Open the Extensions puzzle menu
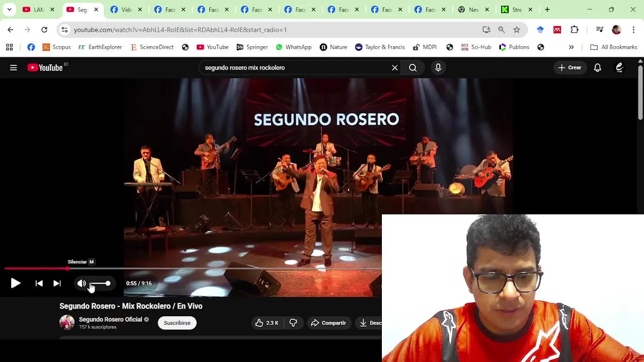 click(575, 30)
